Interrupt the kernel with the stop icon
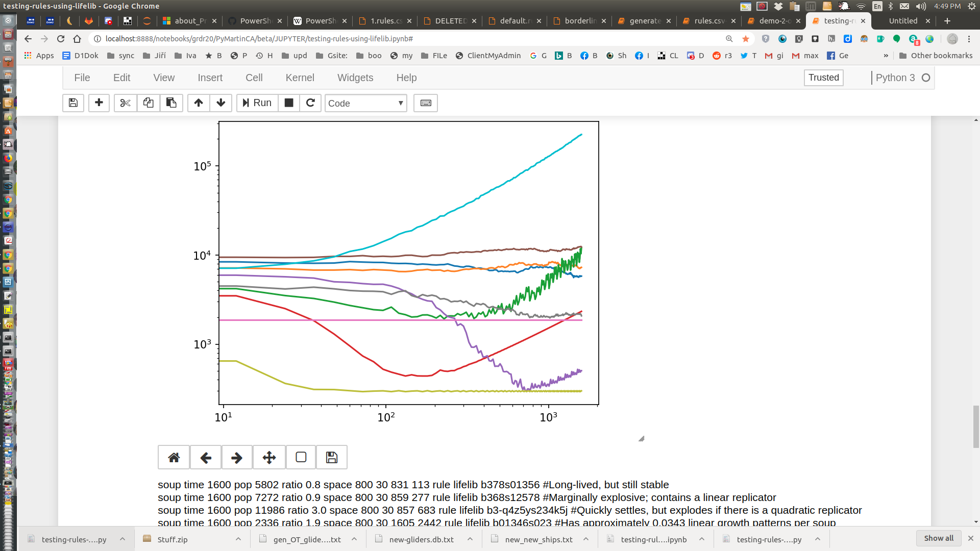Viewport: 980px width, 551px height. tap(289, 103)
